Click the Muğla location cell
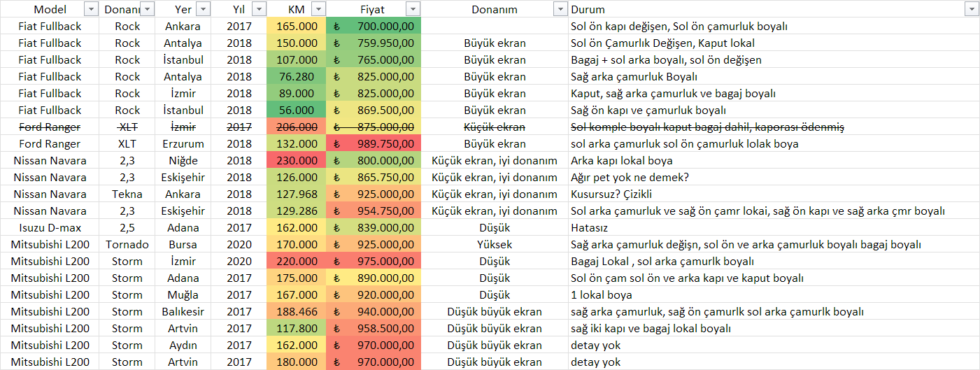The width and height of the screenshot is (980, 370). (184, 294)
